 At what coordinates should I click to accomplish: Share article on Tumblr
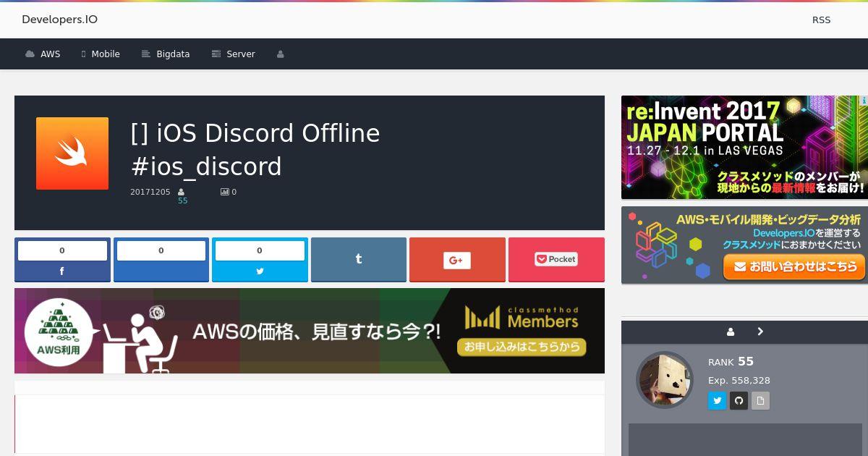coord(359,260)
